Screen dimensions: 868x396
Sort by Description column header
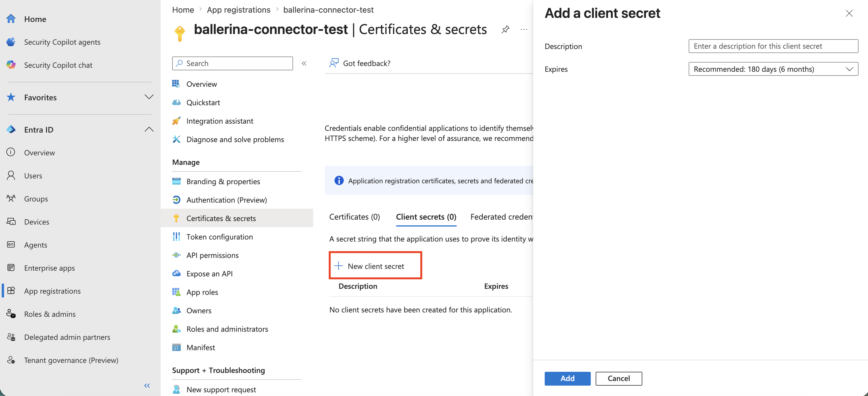[x=358, y=286]
